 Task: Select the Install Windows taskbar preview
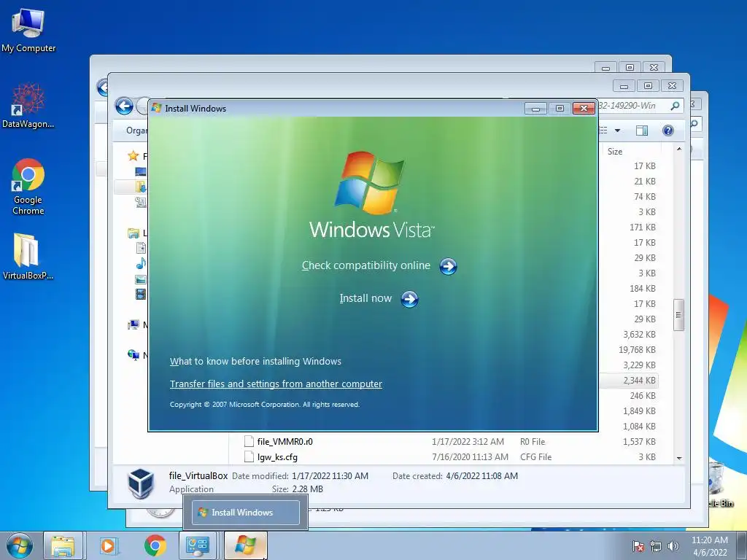coord(245,513)
